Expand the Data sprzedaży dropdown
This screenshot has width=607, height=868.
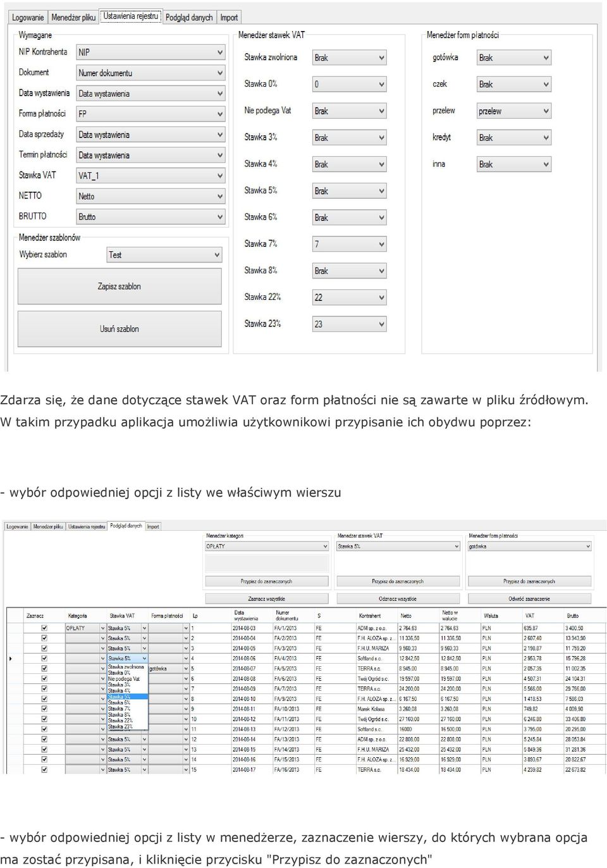pyautogui.click(x=150, y=135)
